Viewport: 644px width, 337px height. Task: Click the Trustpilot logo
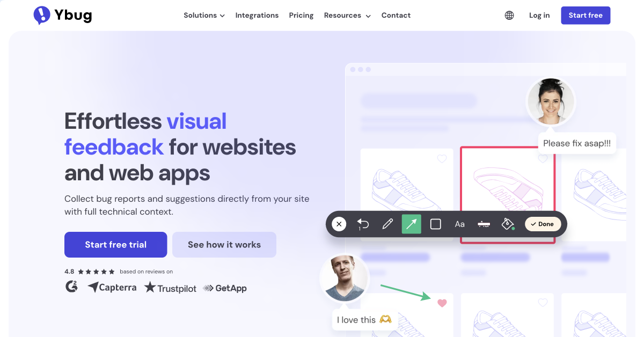pos(170,288)
